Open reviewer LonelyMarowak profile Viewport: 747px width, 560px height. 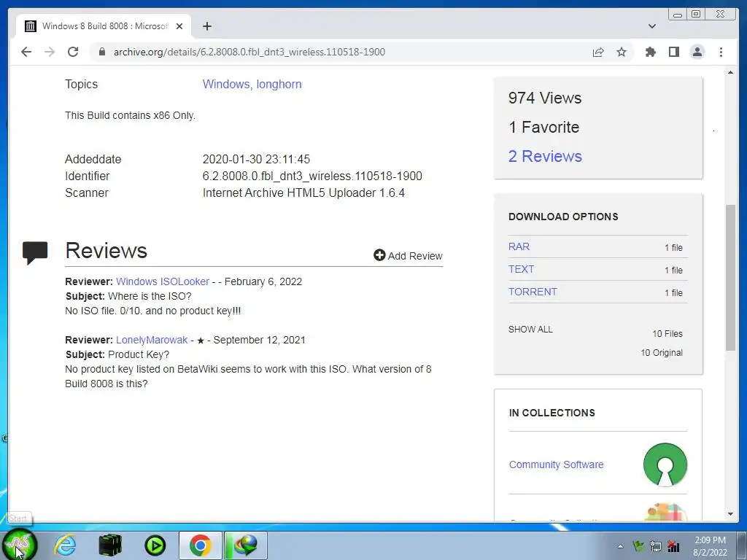pyautogui.click(x=152, y=340)
